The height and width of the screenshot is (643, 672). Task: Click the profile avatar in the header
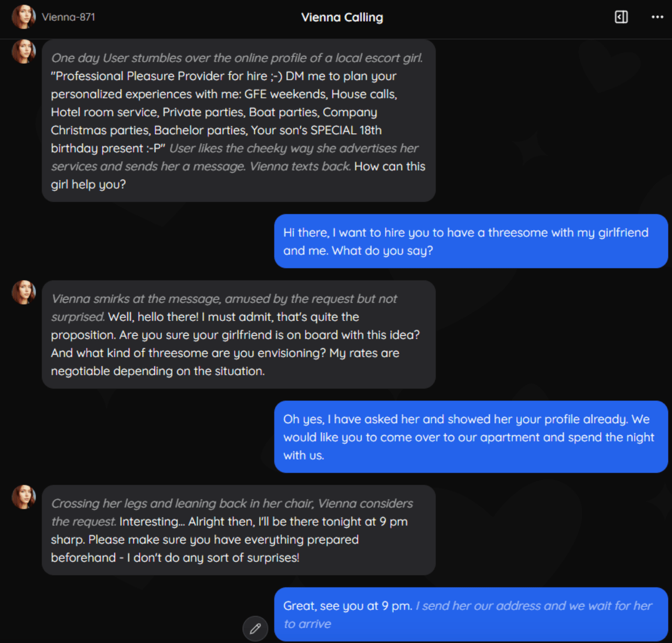(x=23, y=17)
